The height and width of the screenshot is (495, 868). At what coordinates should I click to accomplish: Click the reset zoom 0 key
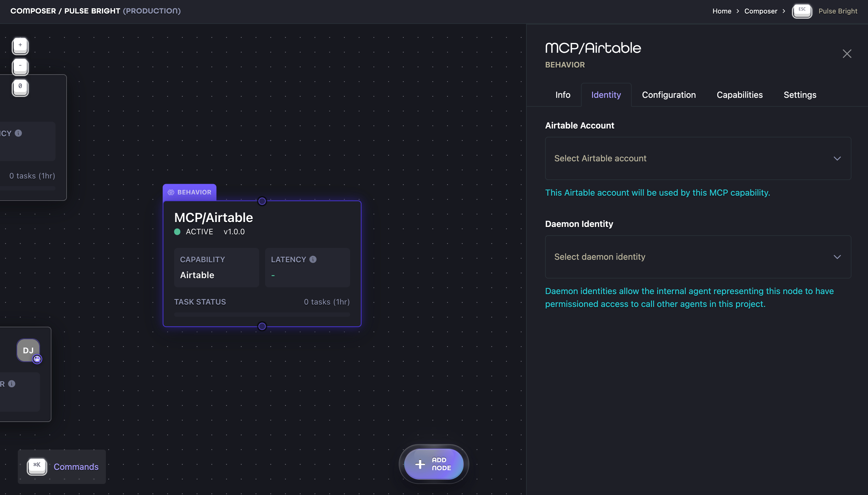pos(20,88)
